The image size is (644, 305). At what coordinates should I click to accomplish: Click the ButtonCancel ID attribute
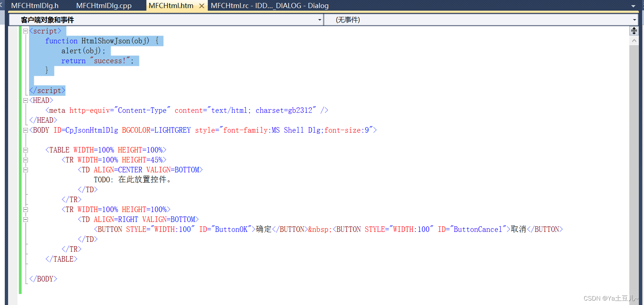tap(472, 229)
